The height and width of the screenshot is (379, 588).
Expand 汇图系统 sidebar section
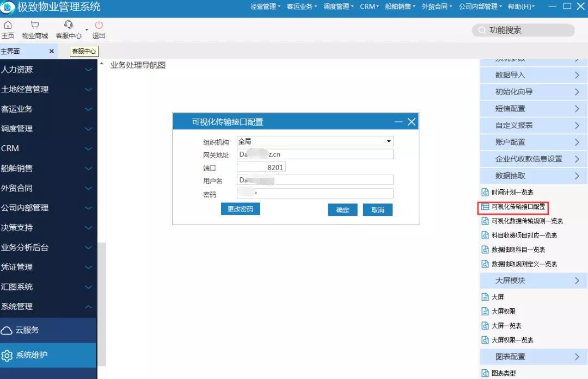48,287
